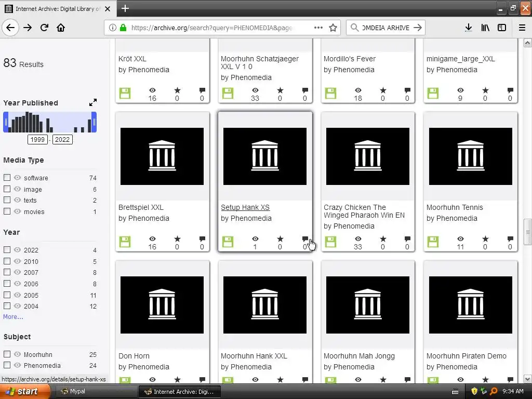Click the left handle of year range slider
Screen dimensions: 532x399
pyautogui.click(x=6, y=122)
